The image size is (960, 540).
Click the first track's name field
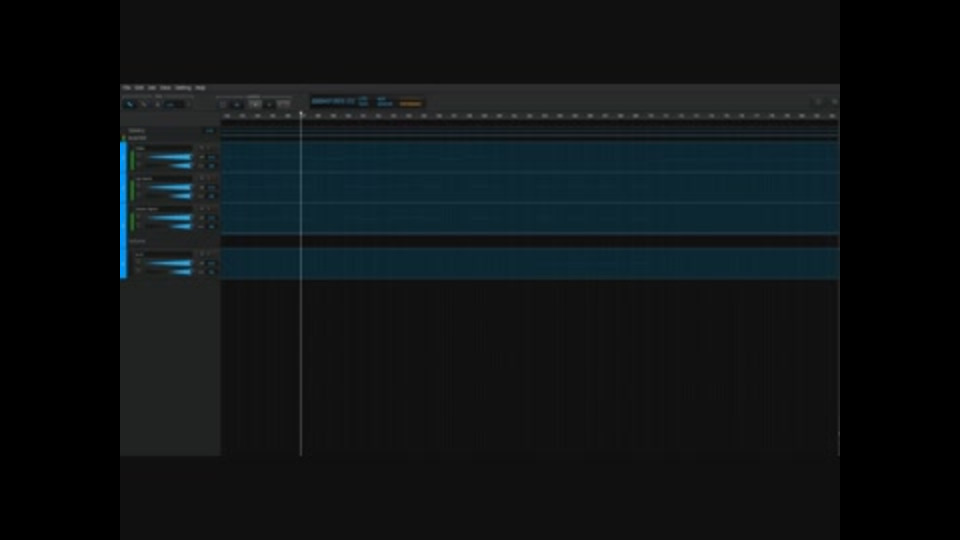[x=163, y=149]
